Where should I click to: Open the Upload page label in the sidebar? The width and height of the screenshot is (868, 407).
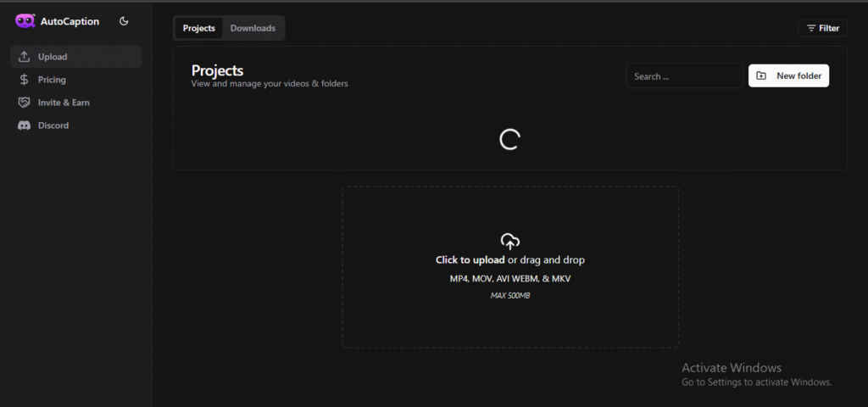click(53, 57)
